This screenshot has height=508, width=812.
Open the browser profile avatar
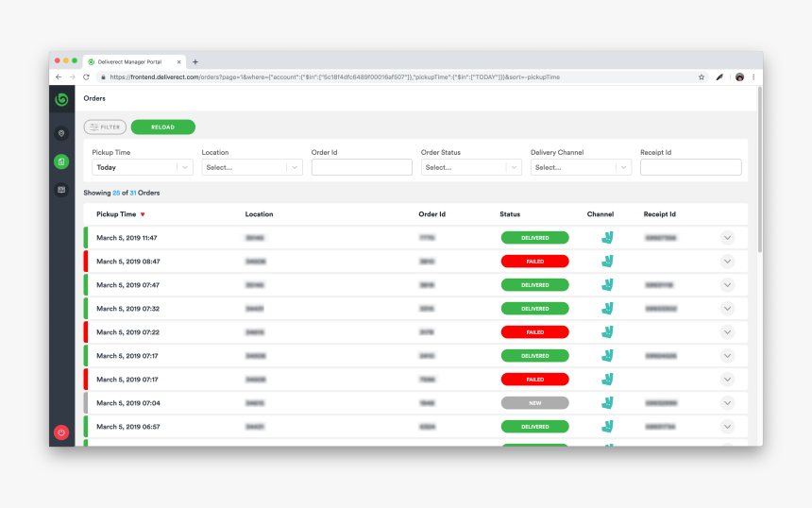pos(739,77)
